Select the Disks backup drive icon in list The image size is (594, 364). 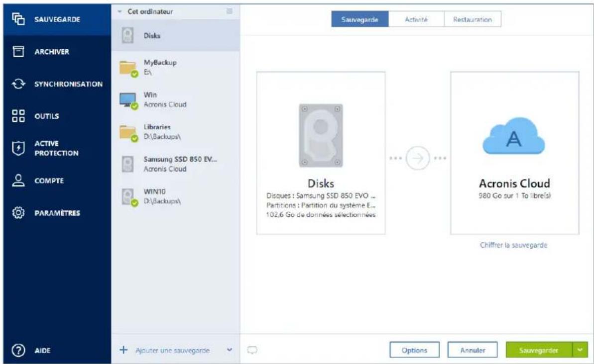point(127,35)
